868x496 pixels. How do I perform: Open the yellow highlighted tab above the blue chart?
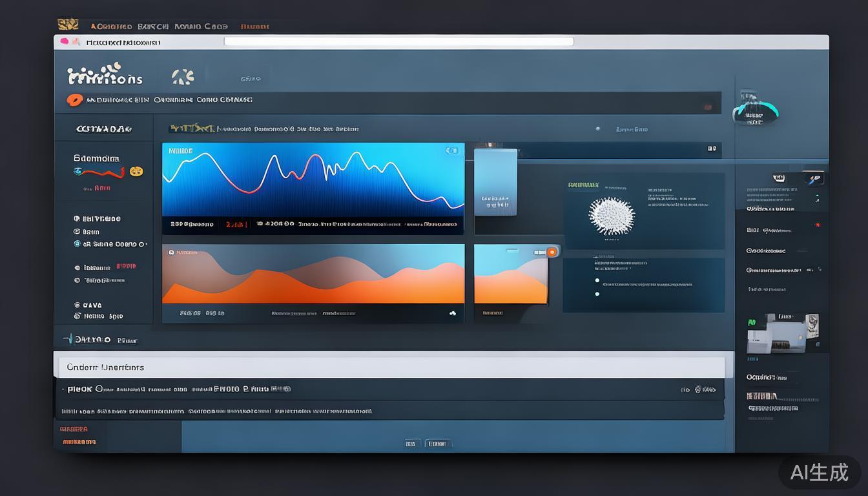coord(191,129)
